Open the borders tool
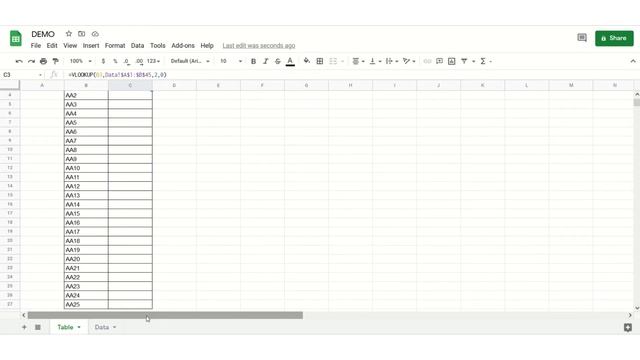This screenshot has height=360, width=640. click(320, 61)
